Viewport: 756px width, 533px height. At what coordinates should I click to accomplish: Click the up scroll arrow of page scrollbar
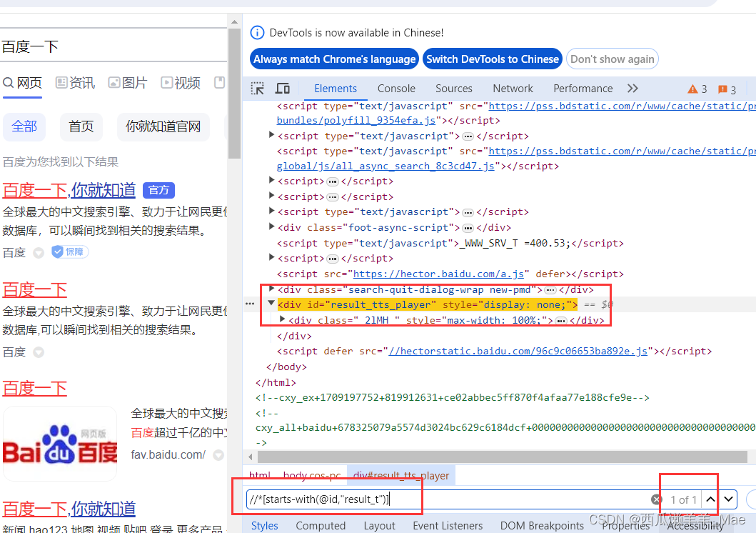234,21
